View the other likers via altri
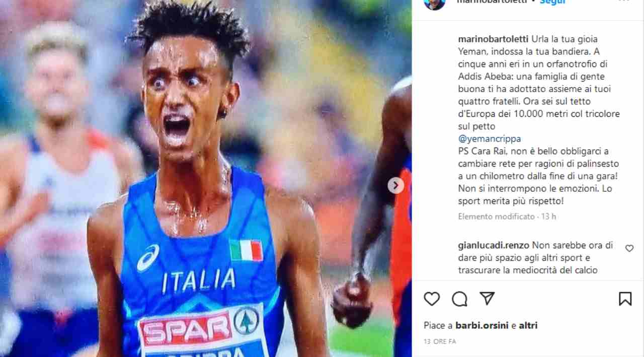 pyautogui.click(x=528, y=326)
